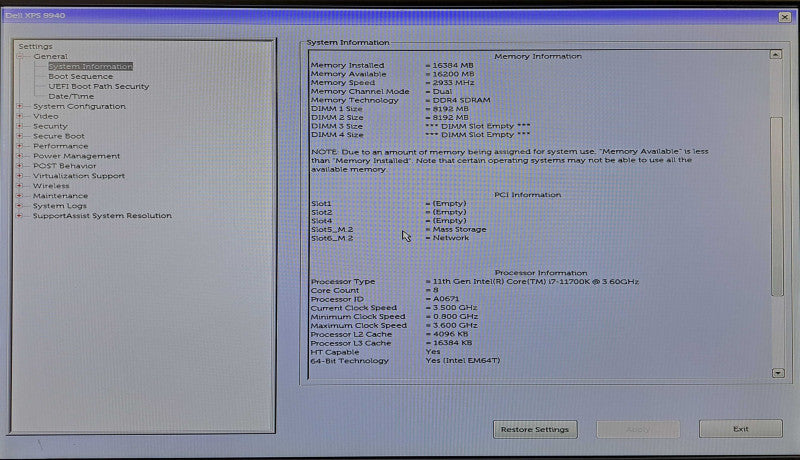Select the Performance category

(61, 146)
